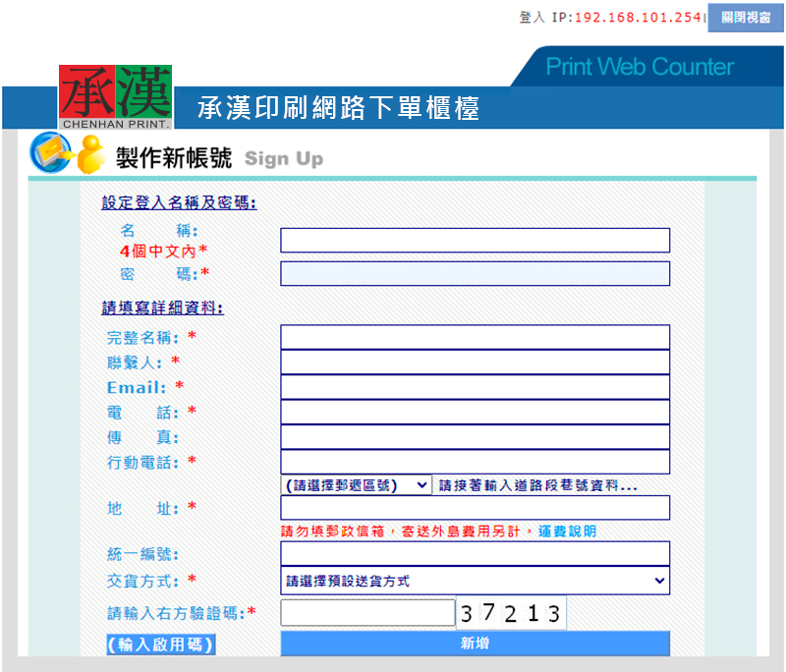The image size is (786, 672).
Task: Click the 關閉視窗 button
Action: coord(746,18)
